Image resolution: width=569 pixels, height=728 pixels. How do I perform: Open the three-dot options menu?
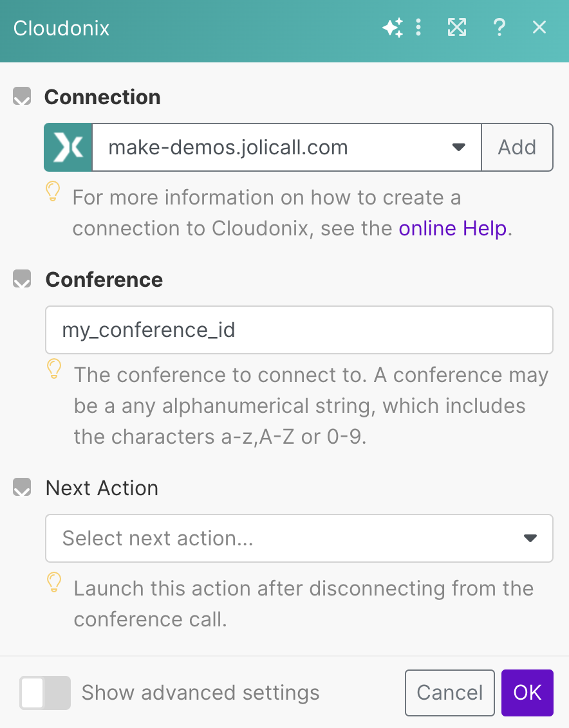point(418,28)
